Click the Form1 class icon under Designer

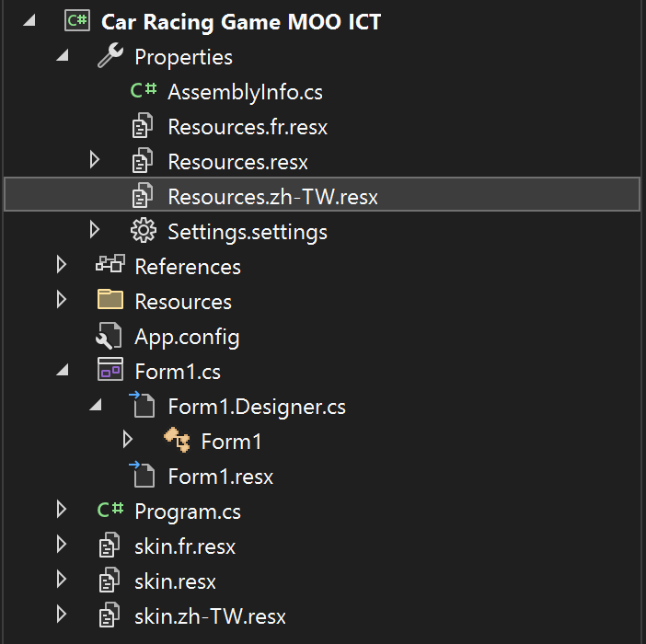176,441
